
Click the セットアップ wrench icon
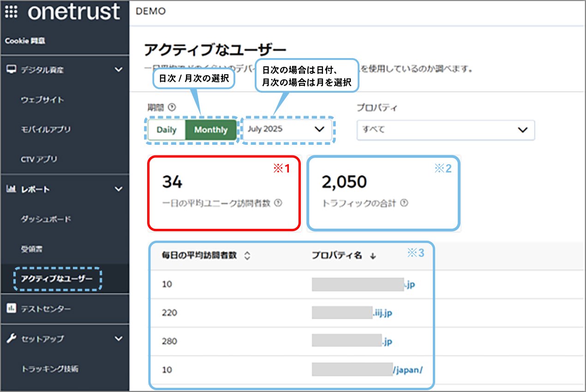coord(12,339)
